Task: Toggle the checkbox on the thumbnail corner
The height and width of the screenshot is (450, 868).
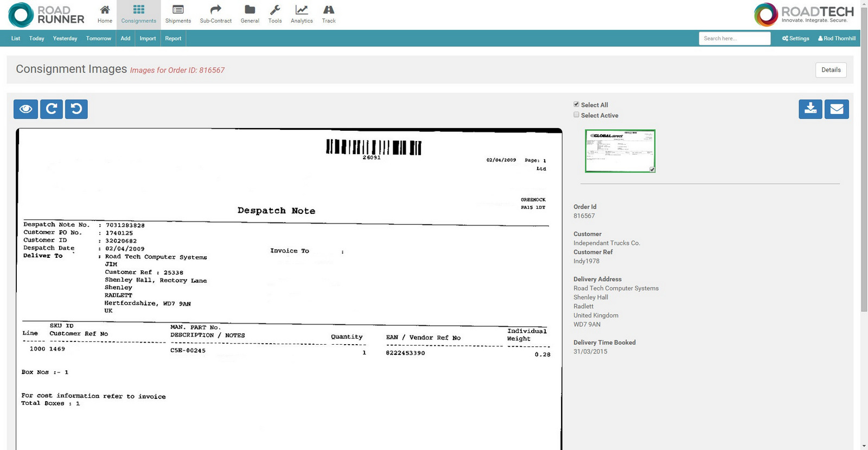Action: 652,169
